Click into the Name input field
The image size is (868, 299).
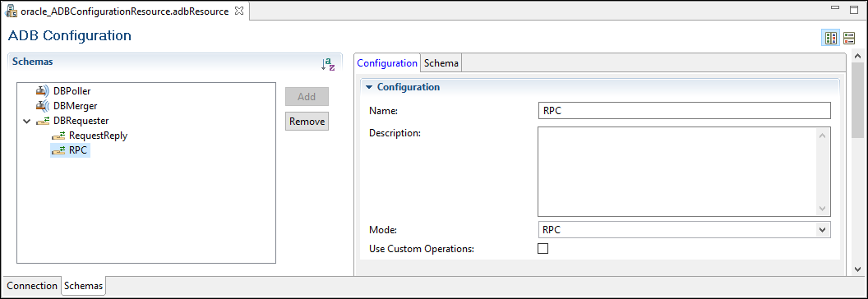point(684,110)
